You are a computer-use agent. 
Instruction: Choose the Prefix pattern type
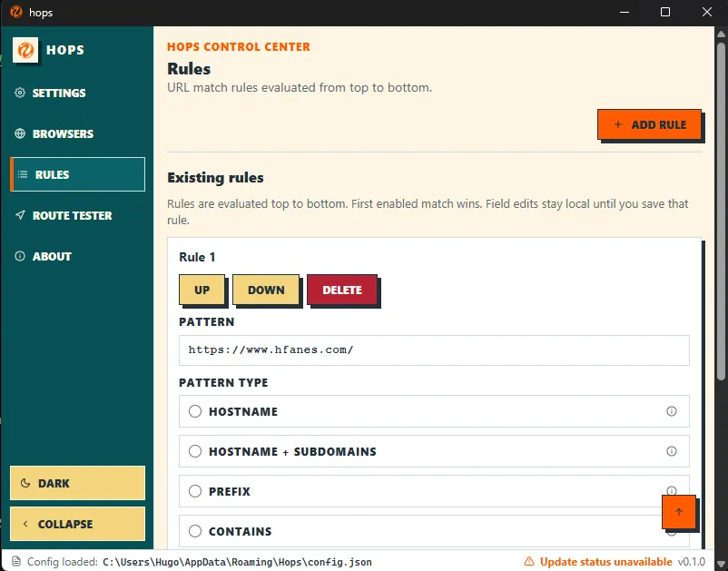[x=195, y=491]
